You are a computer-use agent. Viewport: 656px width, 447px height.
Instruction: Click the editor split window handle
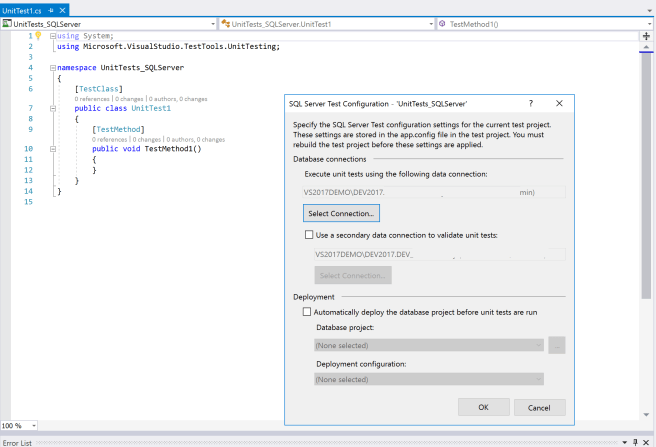click(x=646, y=35)
